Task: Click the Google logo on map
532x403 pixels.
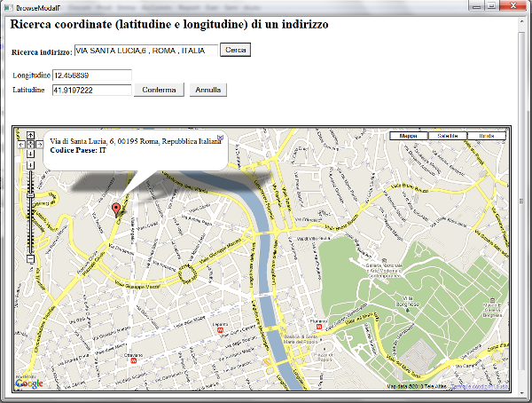Action: click(x=29, y=383)
